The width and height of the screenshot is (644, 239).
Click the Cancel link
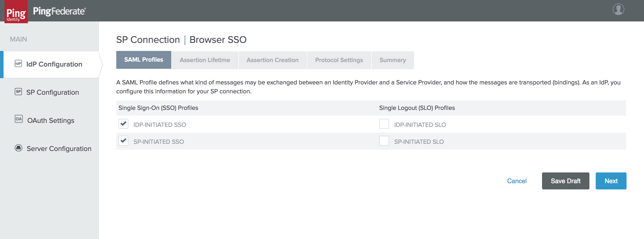point(517,181)
